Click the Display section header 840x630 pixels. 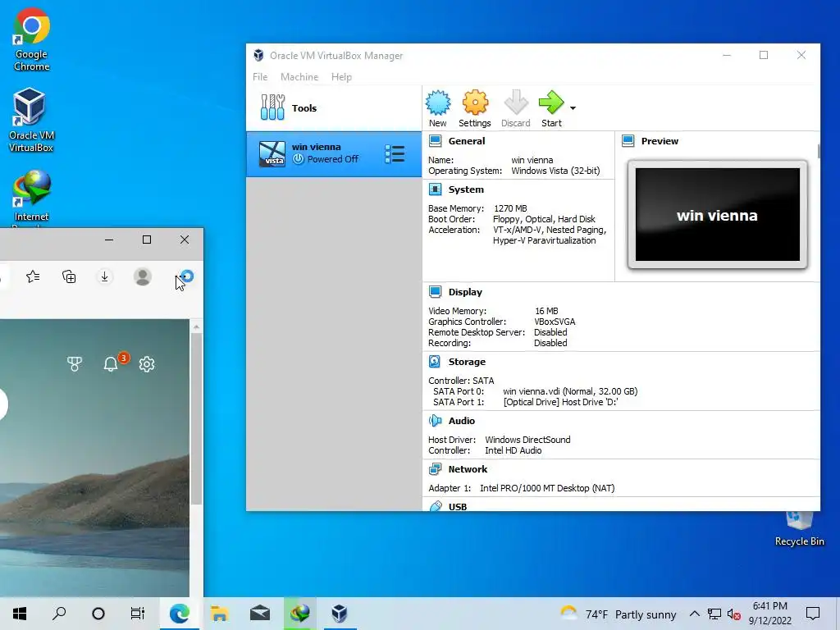465,292
